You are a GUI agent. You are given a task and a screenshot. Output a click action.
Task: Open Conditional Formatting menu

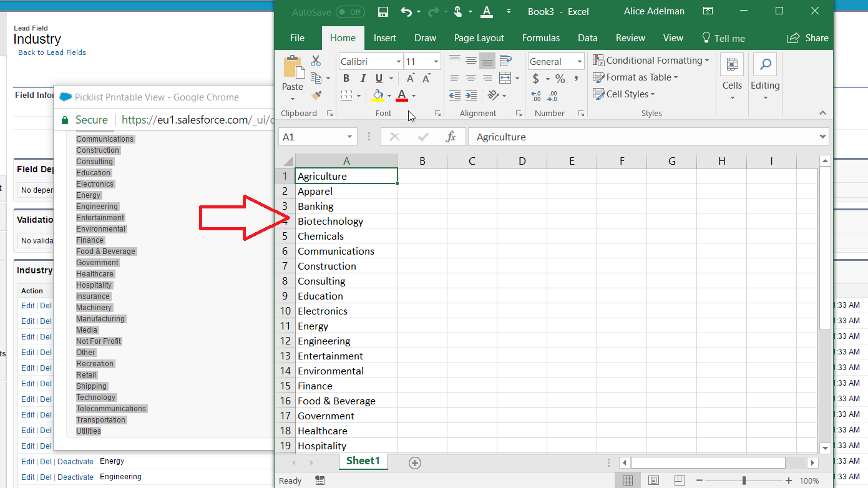coord(651,61)
